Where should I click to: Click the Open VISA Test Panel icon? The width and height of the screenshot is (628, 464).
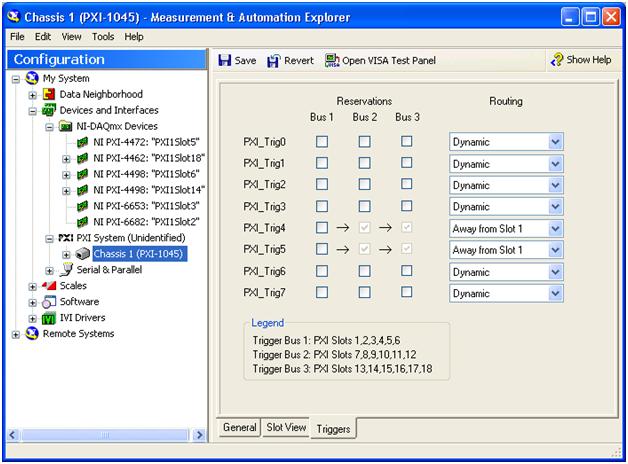(x=332, y=60)
